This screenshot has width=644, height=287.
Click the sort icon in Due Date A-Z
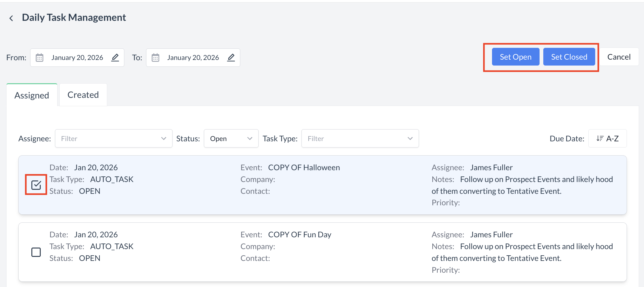point(600,139)
